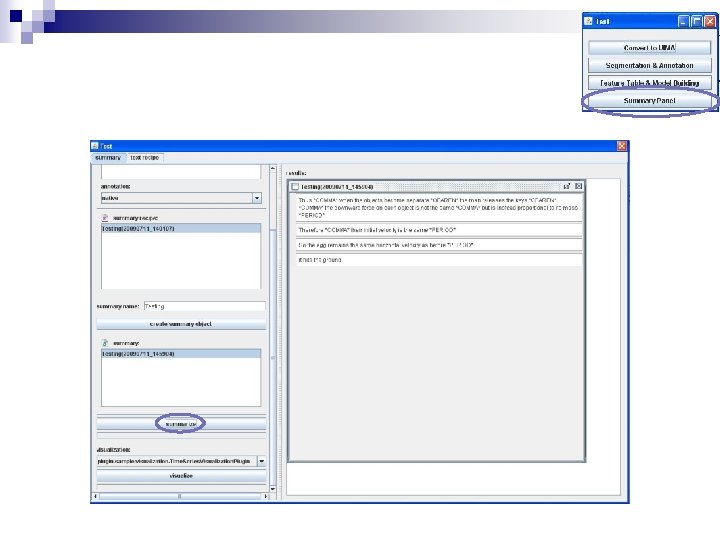The image size is (720, 540).
Task: Switch to the text recipe tab
Action: tap(145, 158)
